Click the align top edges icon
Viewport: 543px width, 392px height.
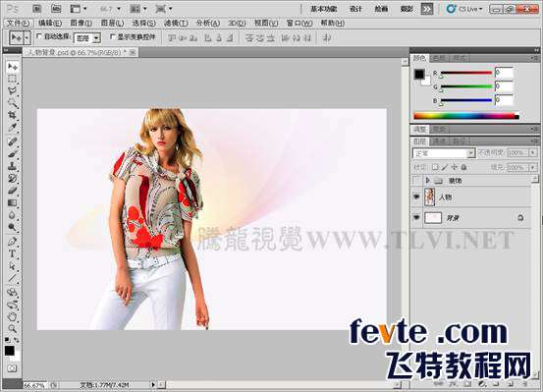(172, 37)
